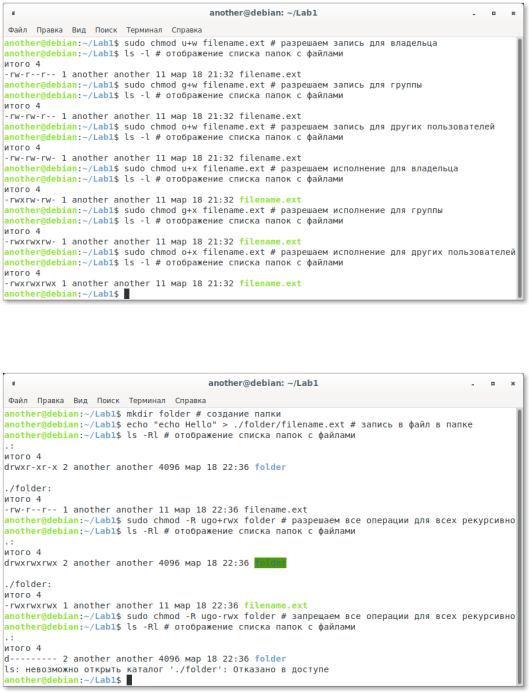The width and height of the screenshot is (529, 692).
Task: Click green filename.ext in '-rwxrw-rw-' row
Action: click(270, 200)
